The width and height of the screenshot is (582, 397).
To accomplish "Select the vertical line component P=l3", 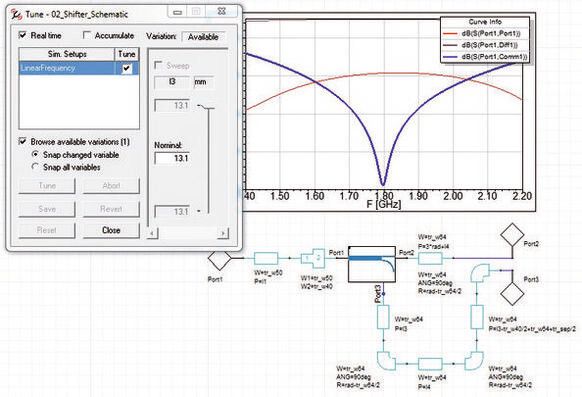I will coord(383,317).
